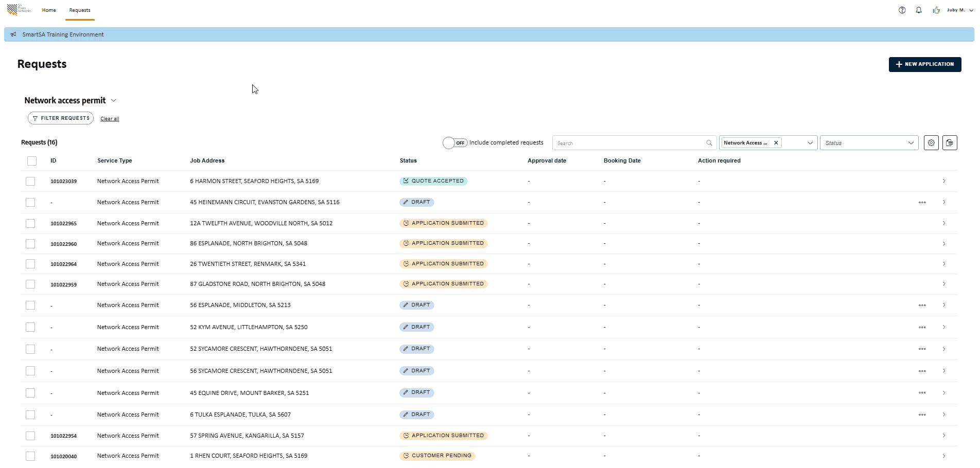
Task: Check notifications via the bell icon
Action: [919, 10]
